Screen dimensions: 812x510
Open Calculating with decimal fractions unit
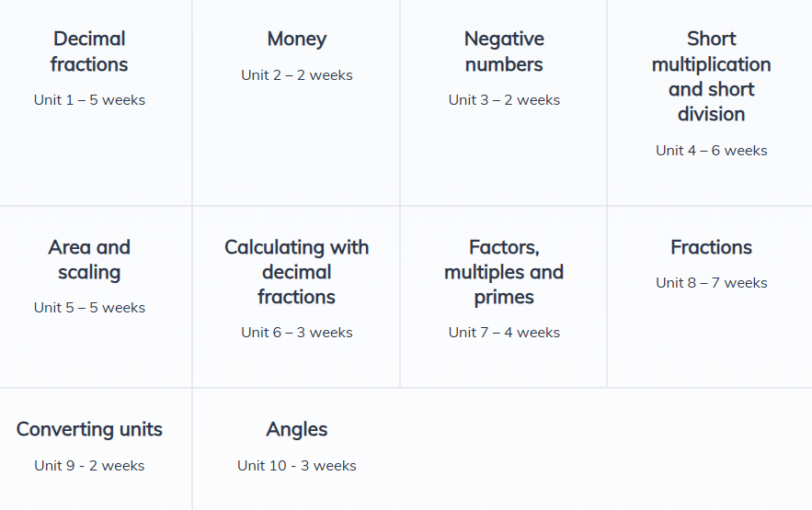coord(296,272)
